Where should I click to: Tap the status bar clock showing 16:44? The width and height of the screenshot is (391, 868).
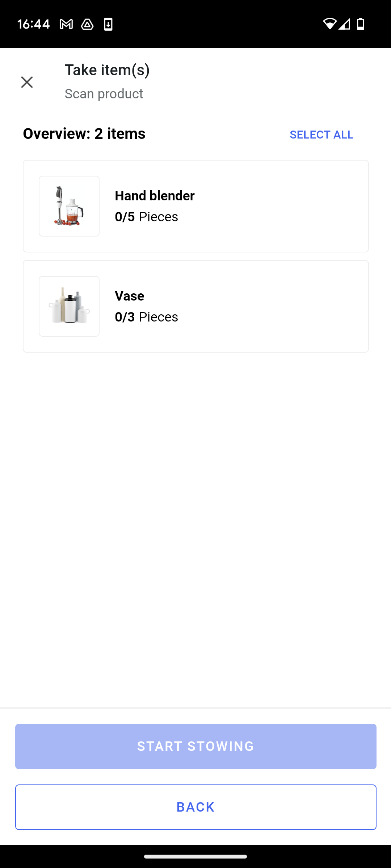pyautogui.click(x=33, y=24)
